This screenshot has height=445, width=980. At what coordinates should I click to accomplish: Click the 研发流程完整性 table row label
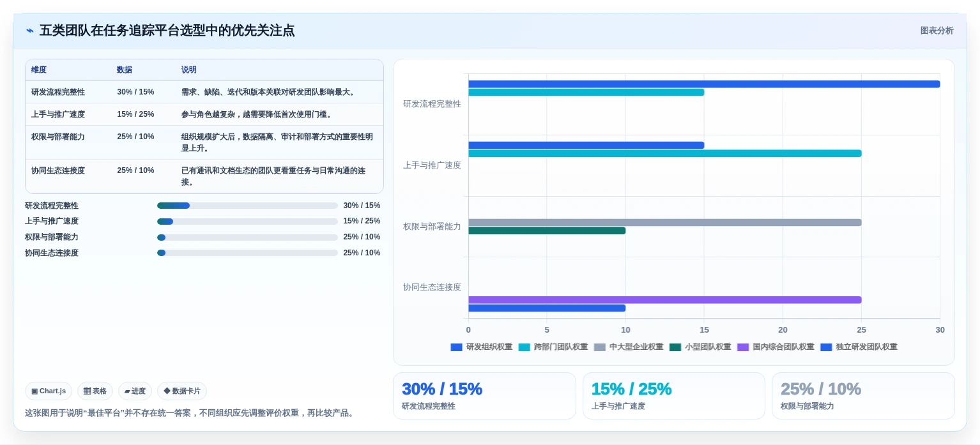coord(58,92)
